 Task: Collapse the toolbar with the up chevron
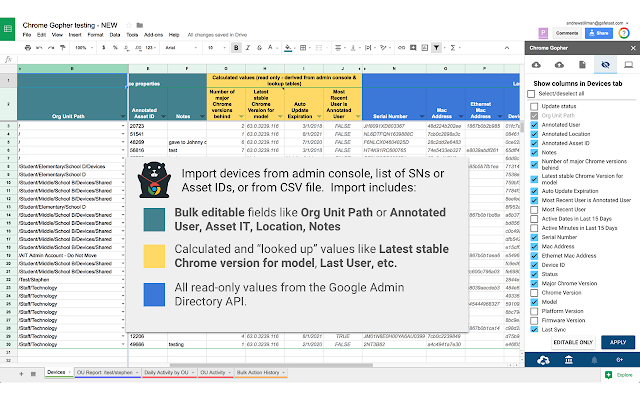tap(507, 48)
